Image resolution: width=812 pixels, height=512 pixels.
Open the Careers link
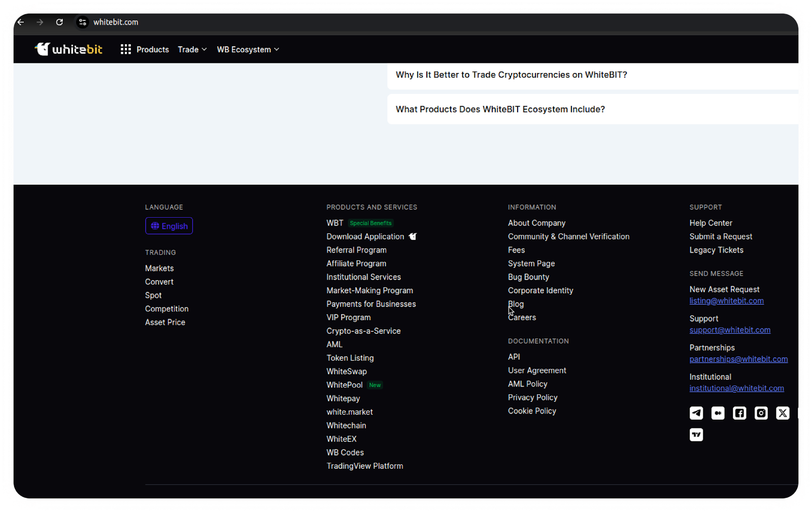tap(522, 317)
